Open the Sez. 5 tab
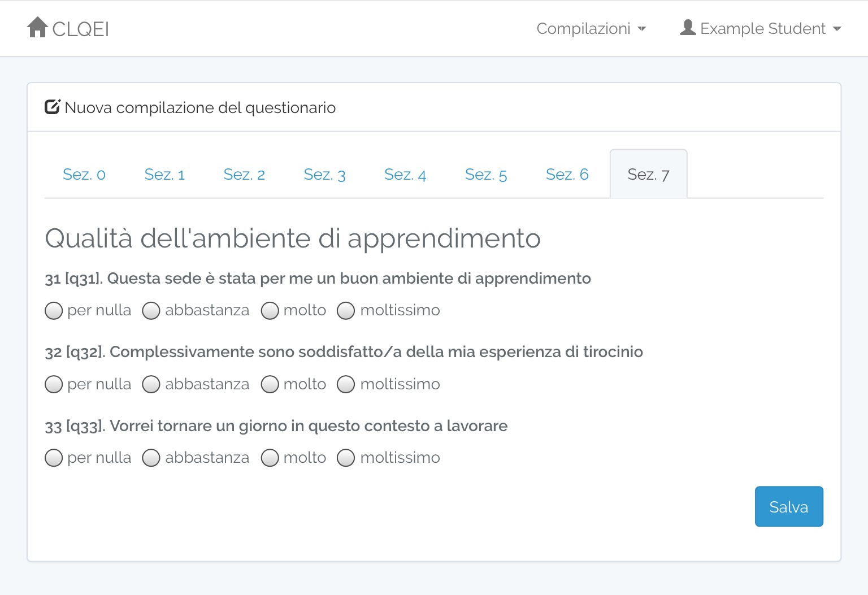This screenshot has height=595, width=868. coord(486,174)
